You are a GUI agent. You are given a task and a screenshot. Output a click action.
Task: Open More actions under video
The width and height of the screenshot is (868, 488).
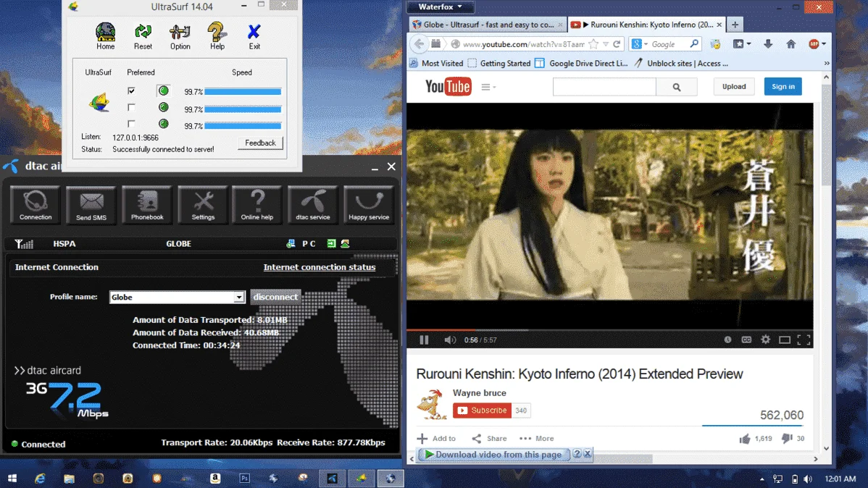(x=537, y=438)
